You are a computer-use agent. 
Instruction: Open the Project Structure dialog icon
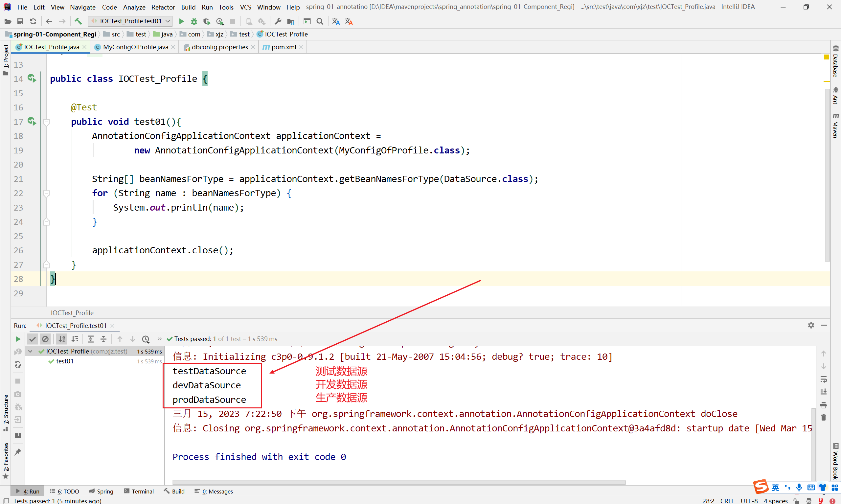291,21
